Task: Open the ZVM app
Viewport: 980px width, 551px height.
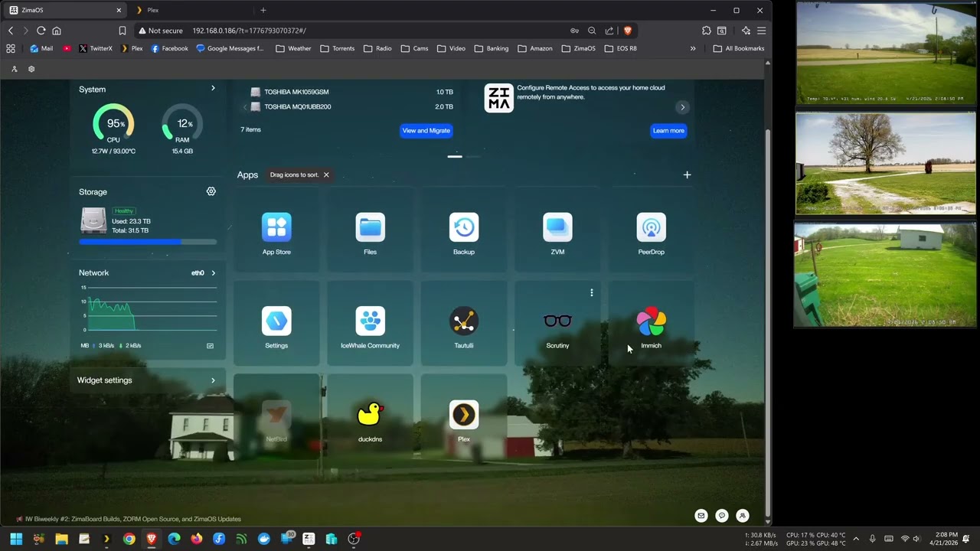Action: tap(557, 228)
